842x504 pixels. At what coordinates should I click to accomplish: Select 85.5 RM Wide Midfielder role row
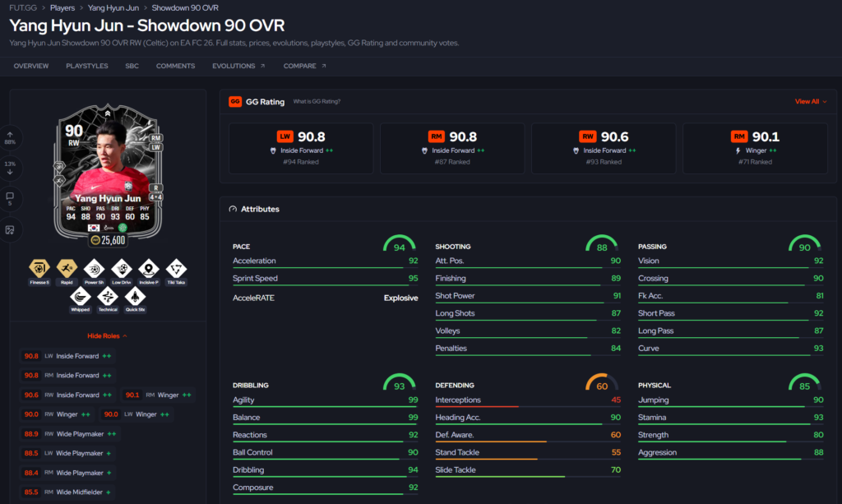67,492
